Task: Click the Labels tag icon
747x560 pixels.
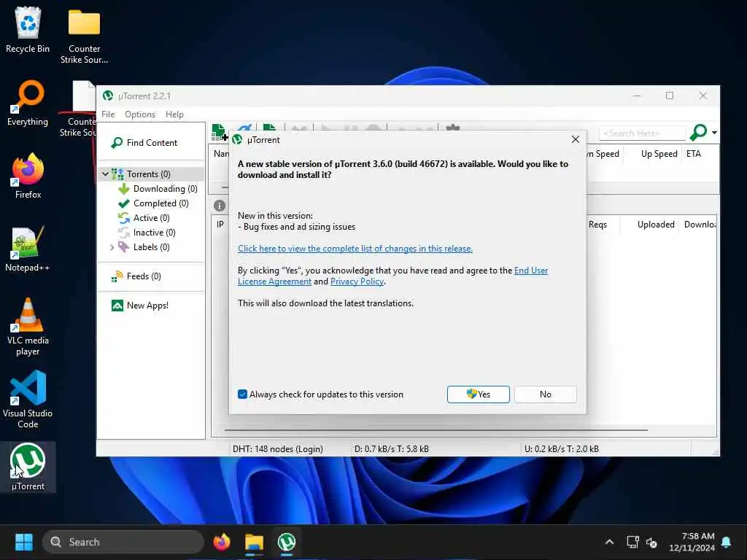Action: click(124, 247)
